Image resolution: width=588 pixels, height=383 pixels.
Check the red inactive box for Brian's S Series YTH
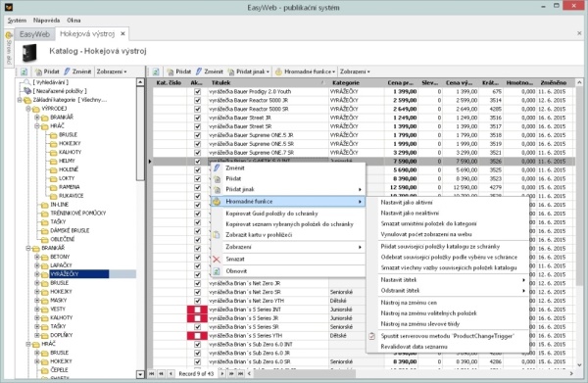[x=197, y=336]
